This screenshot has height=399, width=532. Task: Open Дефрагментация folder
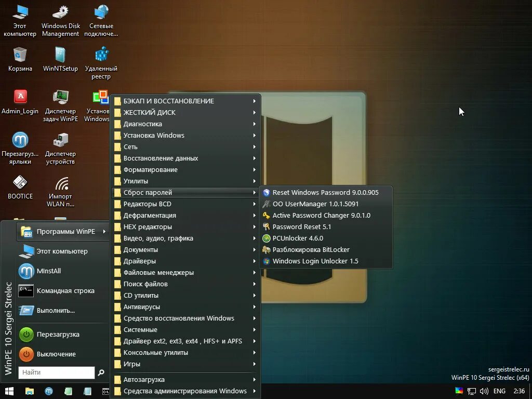point(185,216)
